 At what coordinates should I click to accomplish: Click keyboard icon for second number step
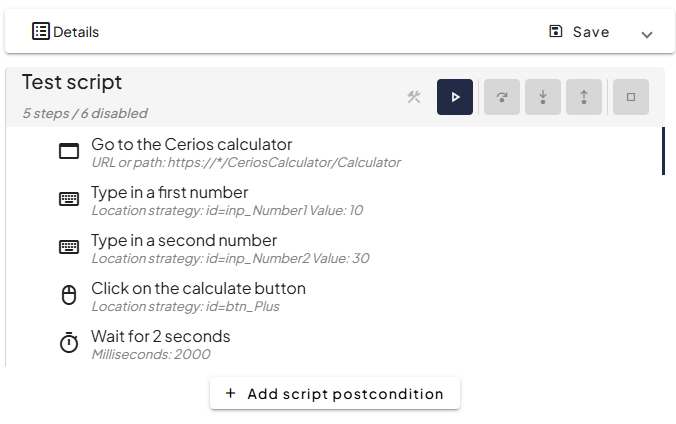click(x=69, y=247)
